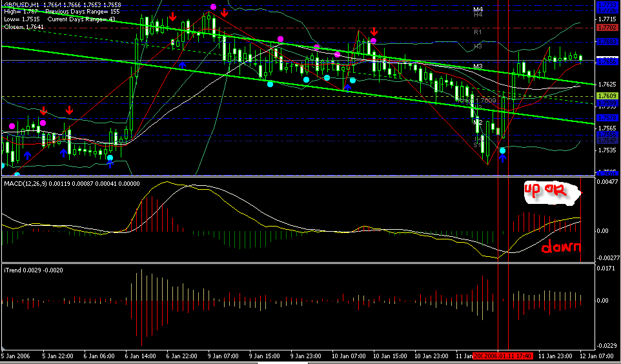Select the green 1.7609 pivot price tag

607,96
